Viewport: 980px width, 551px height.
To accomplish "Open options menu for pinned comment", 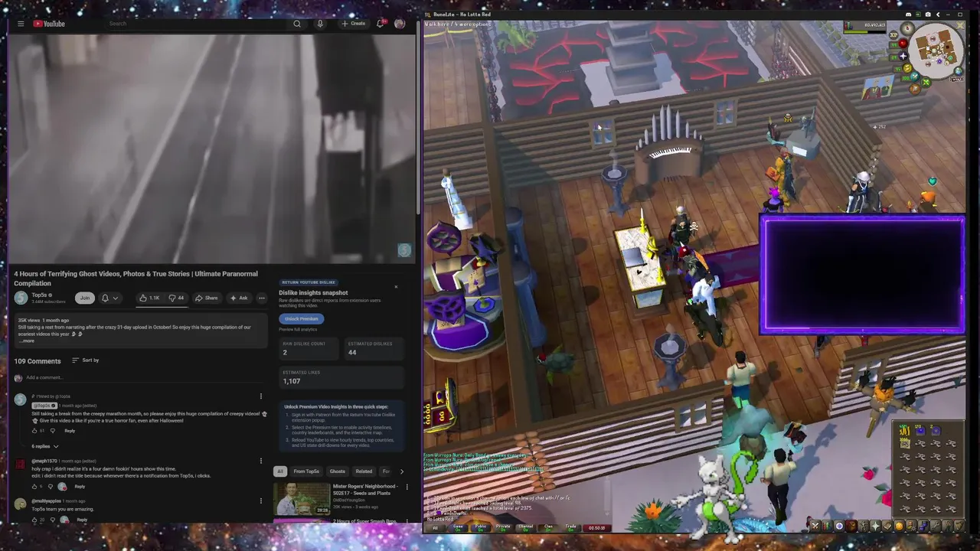I will coord(260,396).
